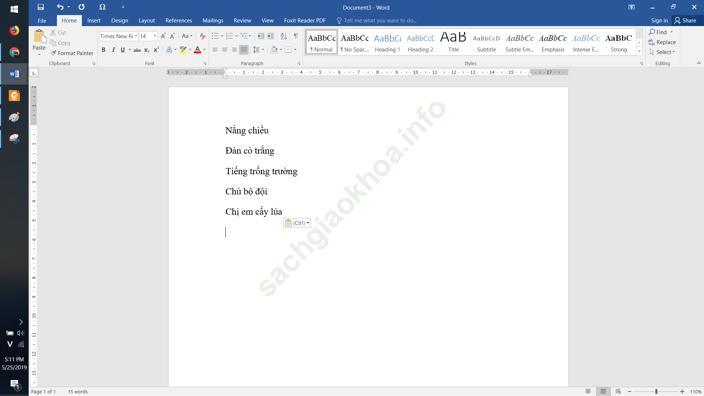Redo the last action
The width and height of the screenshot is (704, 396).
[x=81, y=7]
